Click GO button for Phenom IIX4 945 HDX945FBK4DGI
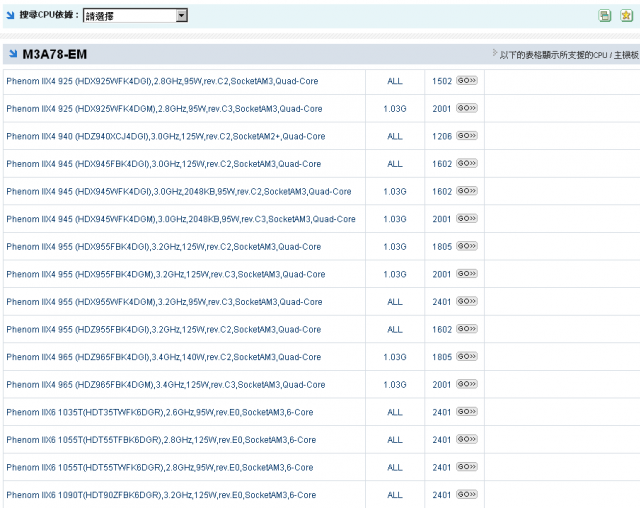The width and height of the screenshot is (640, 508). [467, 164]
